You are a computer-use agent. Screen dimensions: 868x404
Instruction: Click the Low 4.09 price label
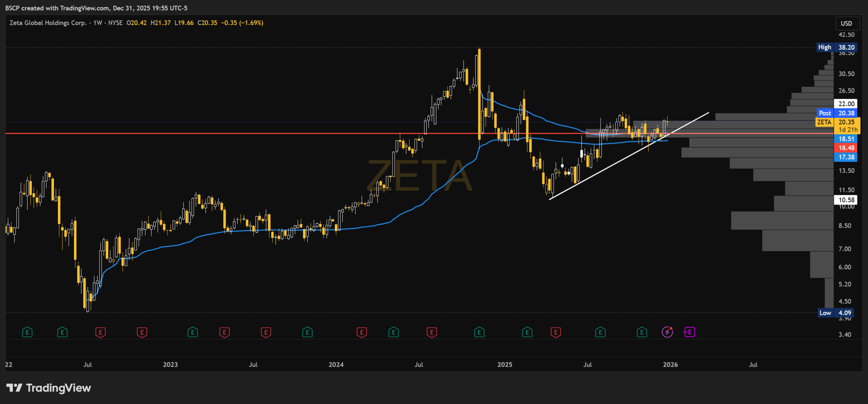836,313
